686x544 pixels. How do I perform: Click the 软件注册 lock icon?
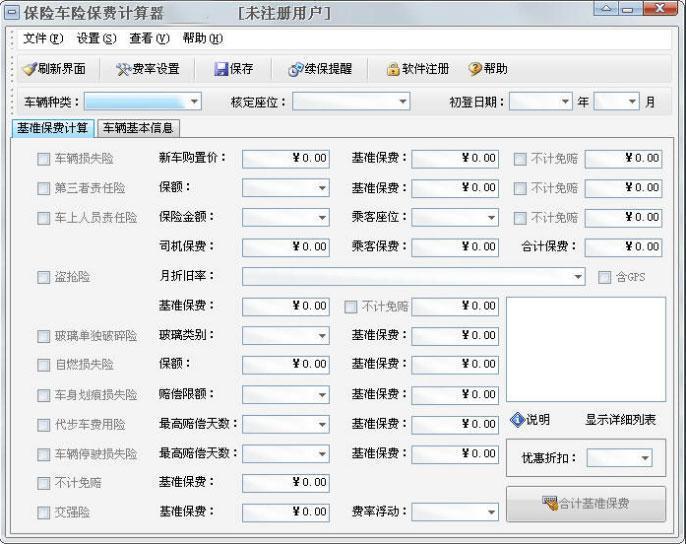pyautogui.click(x=393, y=69)
